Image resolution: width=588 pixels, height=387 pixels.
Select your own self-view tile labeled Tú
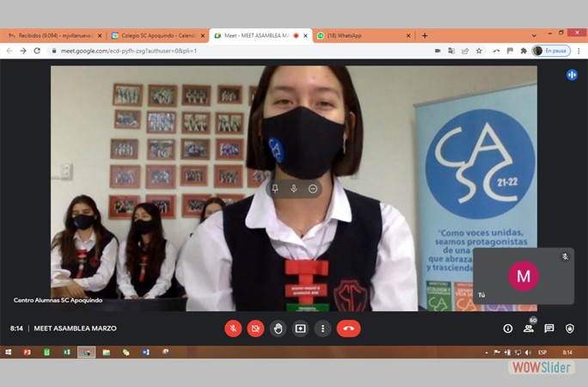[524, 276]
